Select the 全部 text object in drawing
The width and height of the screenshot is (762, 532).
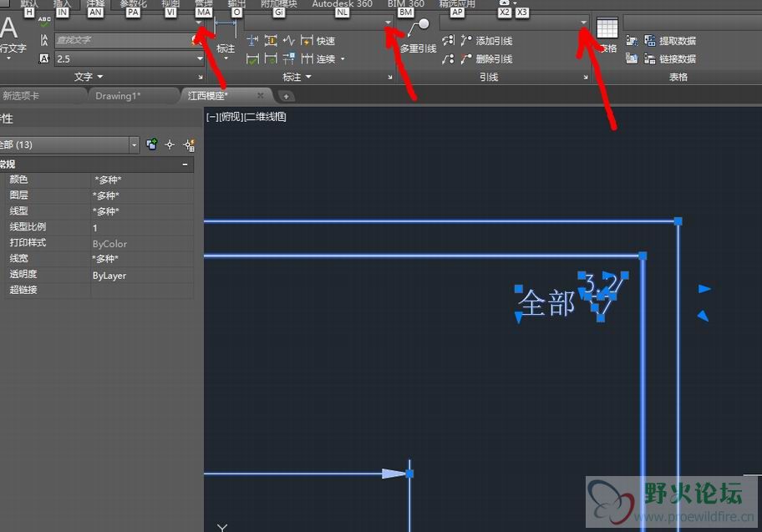click(x=546, y=303)
